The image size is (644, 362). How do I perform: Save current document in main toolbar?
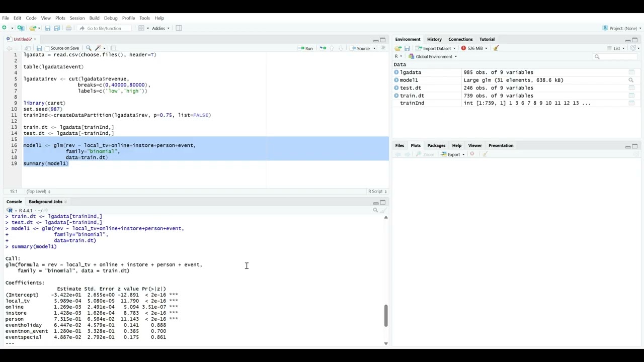click(48, 28)
